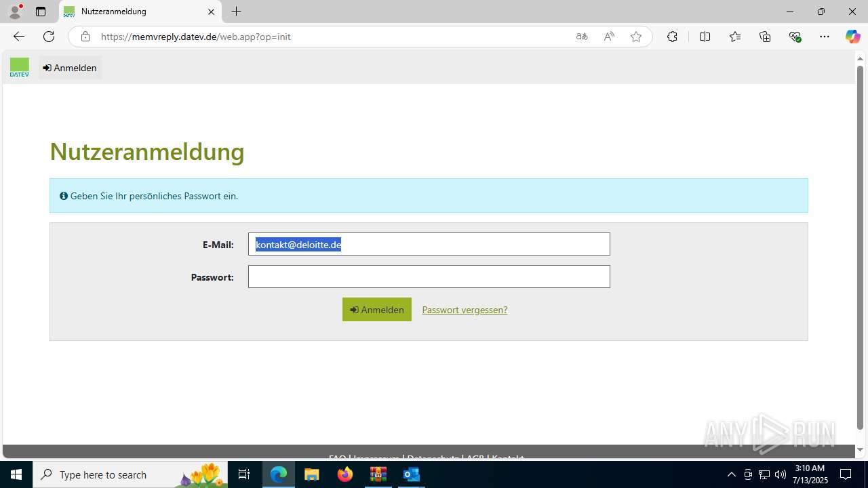This screenshot has width=868, height=488.
Task: Refresh the current page
Action: tap(49, 37)
